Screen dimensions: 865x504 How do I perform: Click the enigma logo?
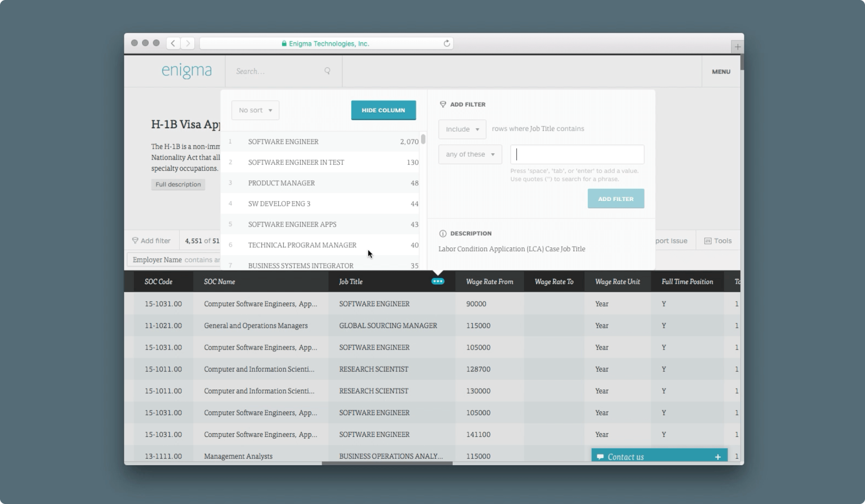tap(187, 70)
